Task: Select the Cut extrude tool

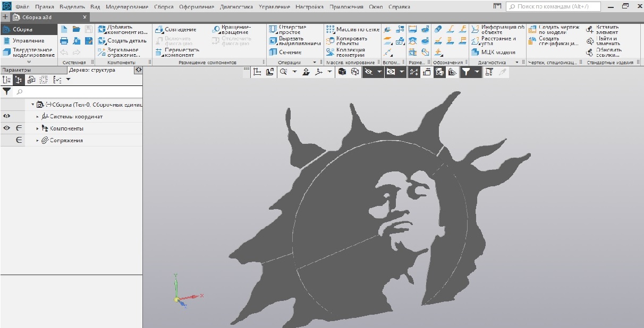Action: pos(294,41)
